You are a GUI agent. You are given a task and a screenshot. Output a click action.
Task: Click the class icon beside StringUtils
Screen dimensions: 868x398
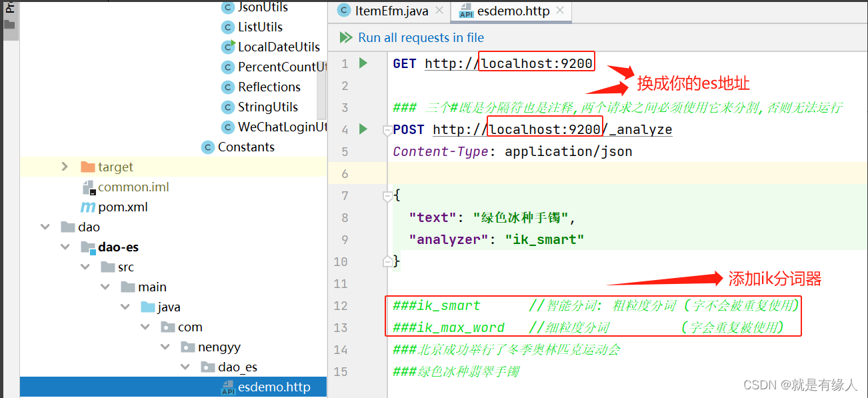[x=228, y=107]
